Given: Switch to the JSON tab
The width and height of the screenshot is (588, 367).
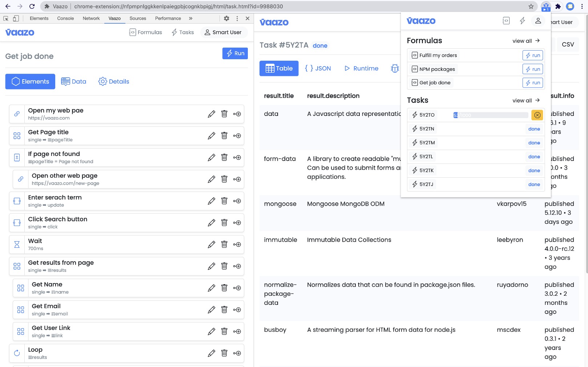Looking at the screenshot, I should point(318,68).
